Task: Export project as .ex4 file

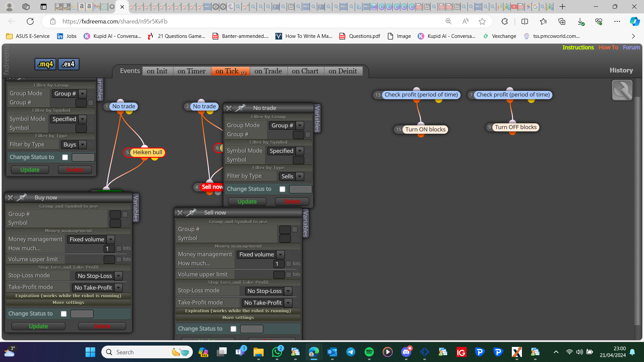Action: click(x=68, y=64)
